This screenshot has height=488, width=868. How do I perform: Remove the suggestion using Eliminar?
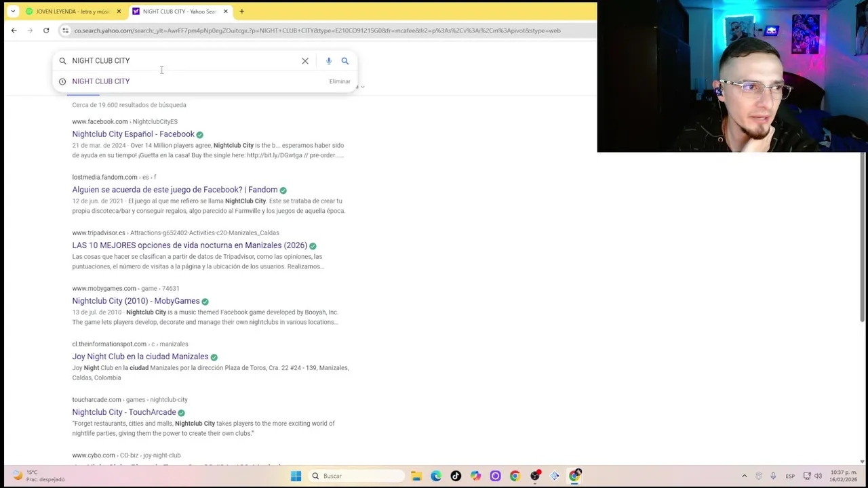[340, 81]
